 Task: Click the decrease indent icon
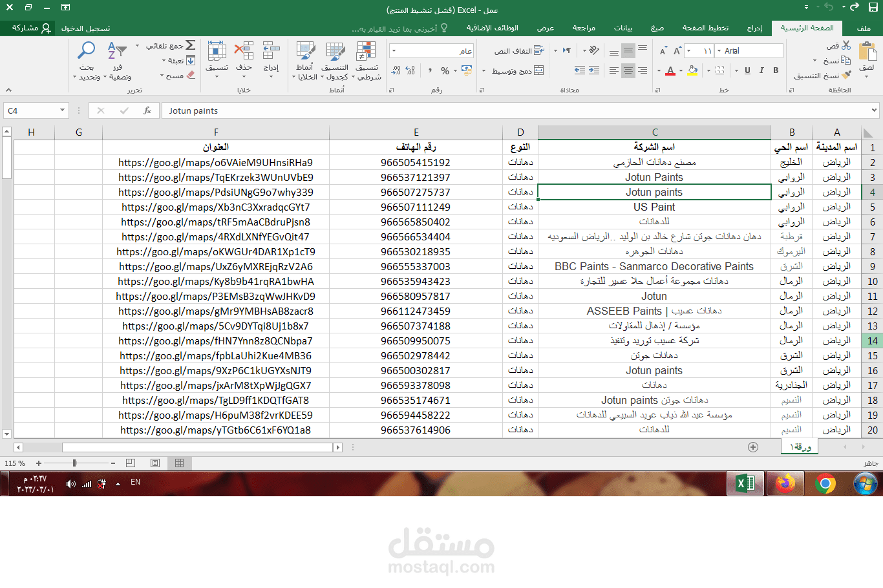click(594, 70)
